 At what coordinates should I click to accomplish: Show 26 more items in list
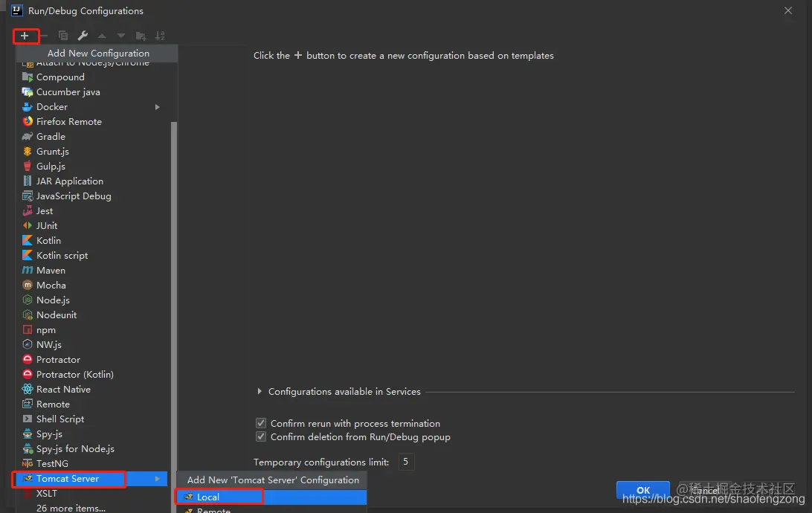pos(71,509)
